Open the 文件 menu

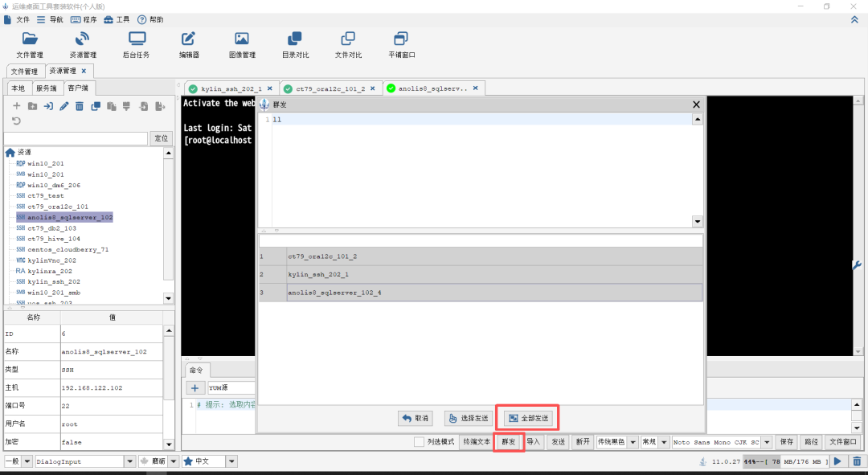coord(17,19)
